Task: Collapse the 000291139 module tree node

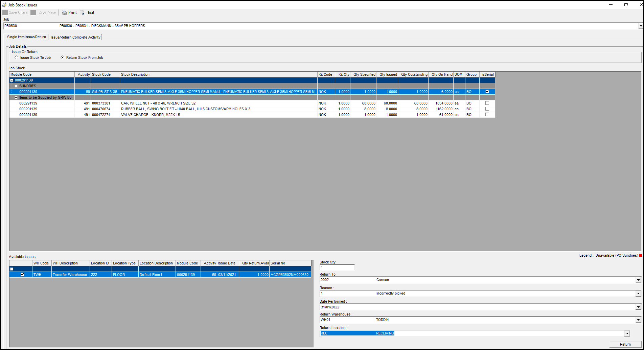Action: click(12, 80)
